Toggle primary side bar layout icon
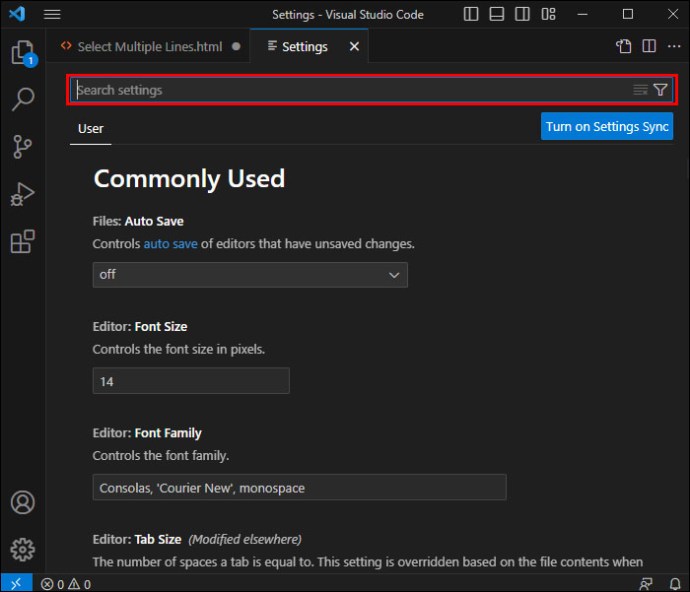 click(x=471, y=14)
